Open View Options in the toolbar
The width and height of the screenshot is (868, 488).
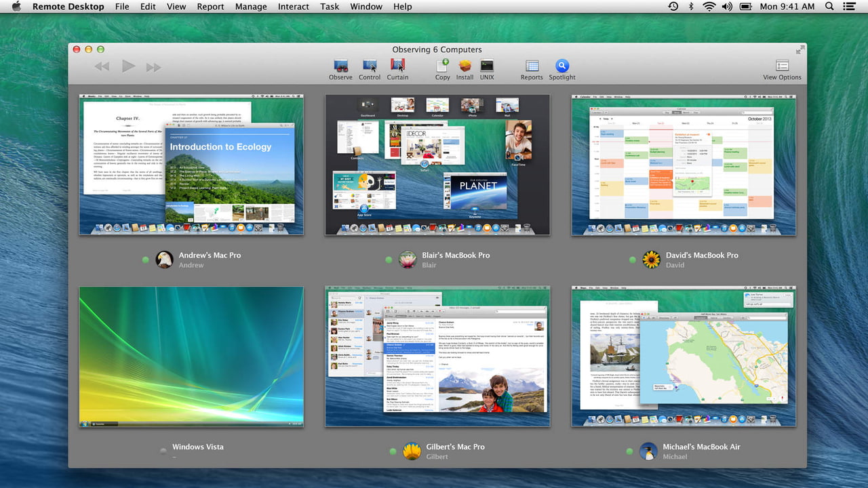tap(782, 66)
